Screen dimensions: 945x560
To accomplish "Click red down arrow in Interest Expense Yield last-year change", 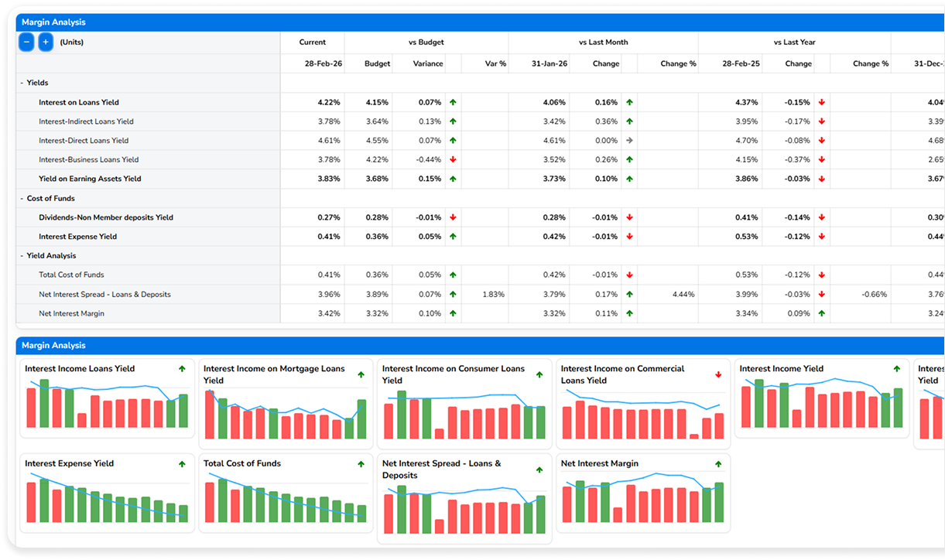I will point(822,237).
